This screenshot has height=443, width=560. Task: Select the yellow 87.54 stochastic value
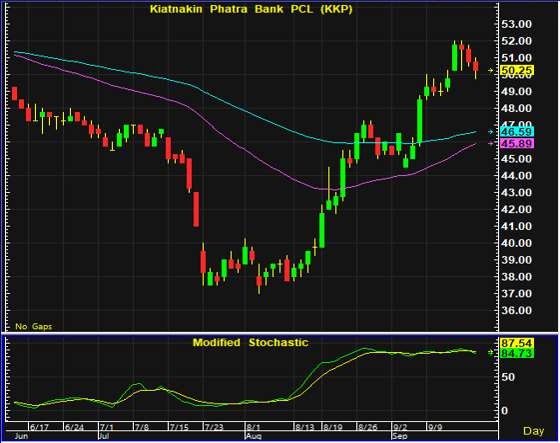point(517,343)
